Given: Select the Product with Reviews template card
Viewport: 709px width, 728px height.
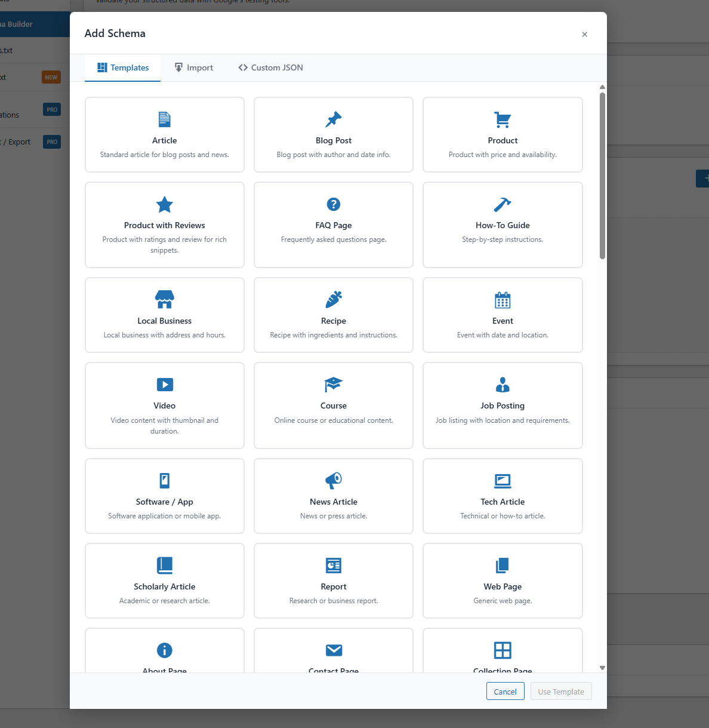Looking at the screenshot, I should [164, 225].
